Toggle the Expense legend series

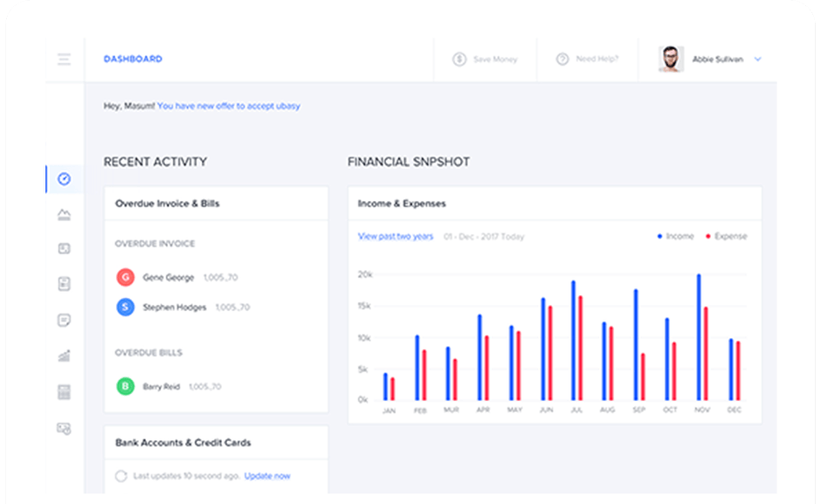(x=726, y=237)
